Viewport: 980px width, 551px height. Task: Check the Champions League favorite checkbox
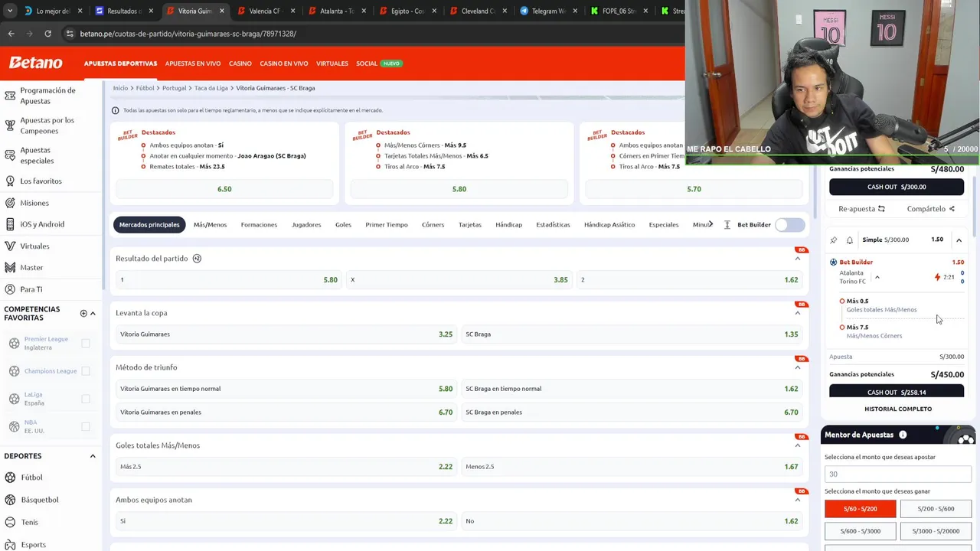pyautogui.click(x=86, y=371)
